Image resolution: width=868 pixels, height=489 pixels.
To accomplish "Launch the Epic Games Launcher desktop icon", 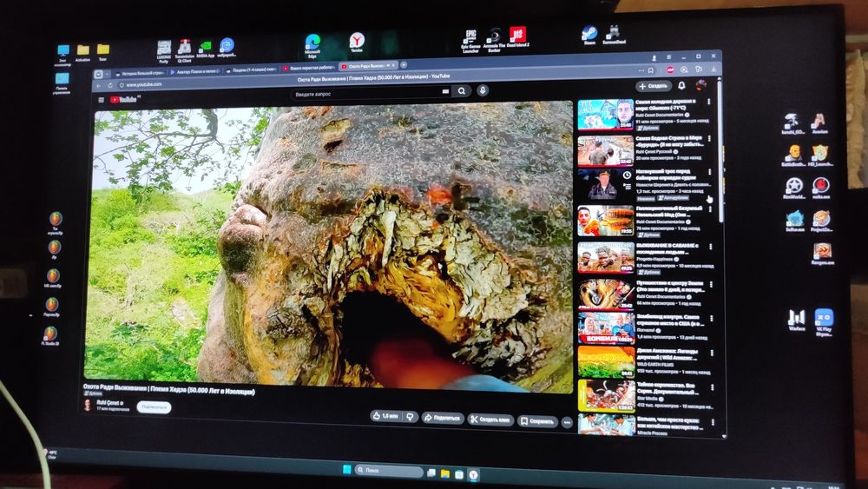I will click(470, 41).
